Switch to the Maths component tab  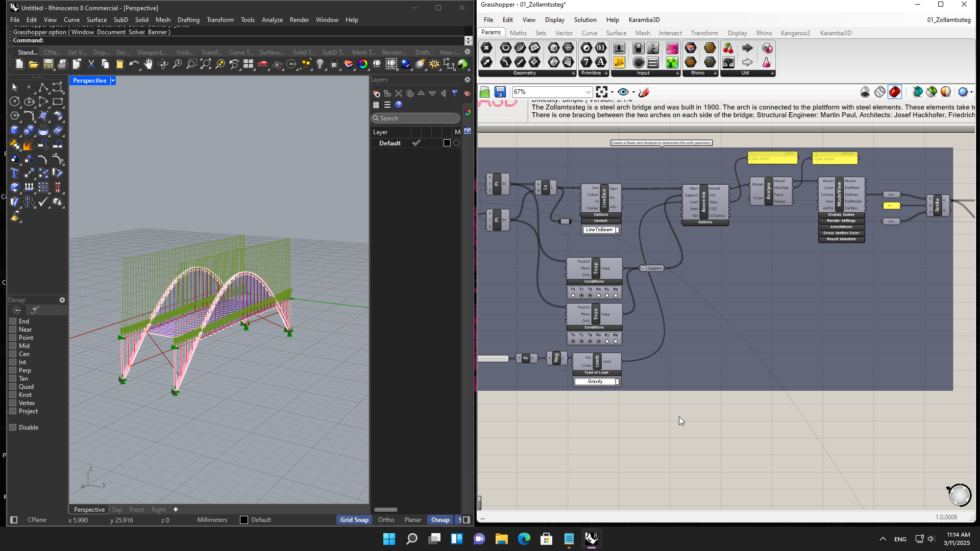click(x=518, y=33)
